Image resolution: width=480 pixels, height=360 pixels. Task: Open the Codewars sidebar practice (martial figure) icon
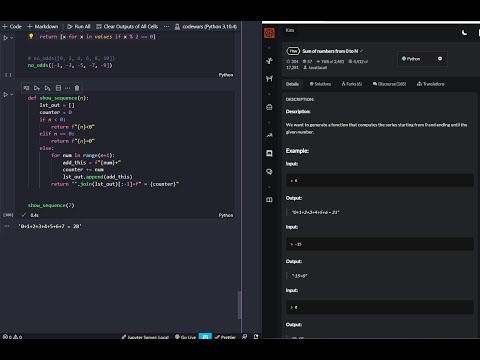(269, 61)
